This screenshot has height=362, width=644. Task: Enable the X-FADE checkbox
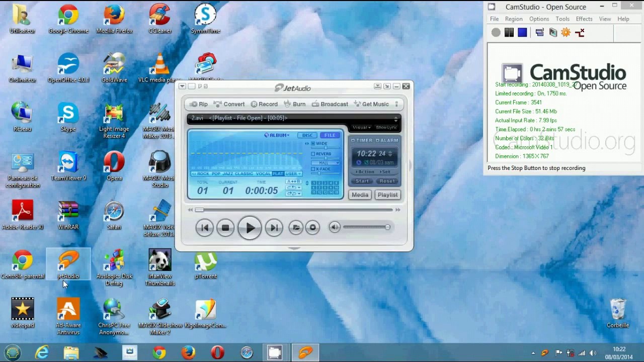(x=313, y=169)
